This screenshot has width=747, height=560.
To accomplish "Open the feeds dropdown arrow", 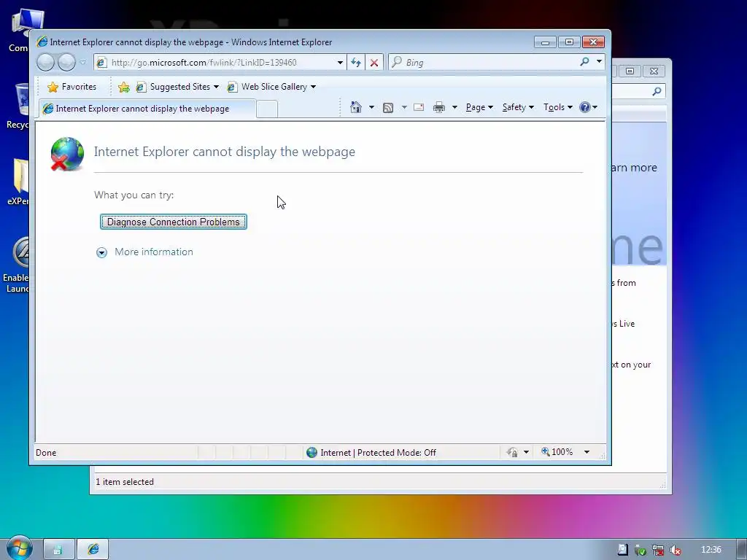I will point(404,107).
